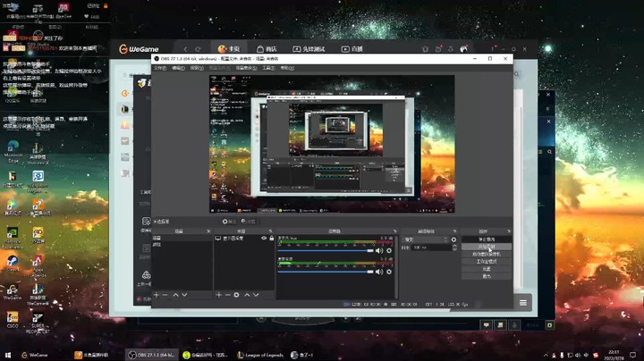Switch to WeGame 主页 home tab
Screen dimensions: 644x361
coord(229,49)
